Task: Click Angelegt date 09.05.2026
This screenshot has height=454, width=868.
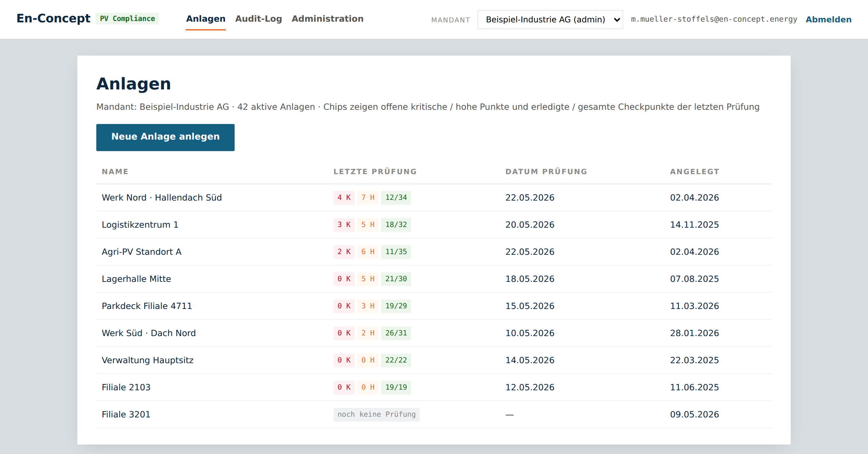Action: 694,414
